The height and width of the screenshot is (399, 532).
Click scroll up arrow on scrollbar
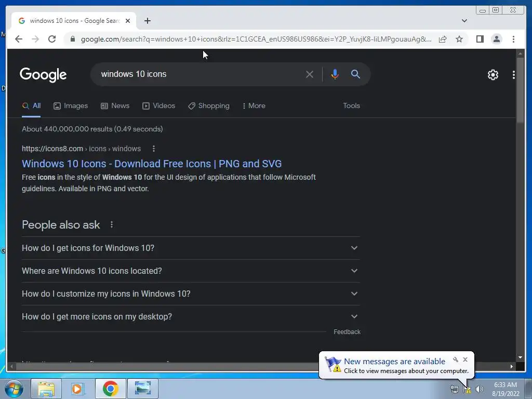[520, 54]
